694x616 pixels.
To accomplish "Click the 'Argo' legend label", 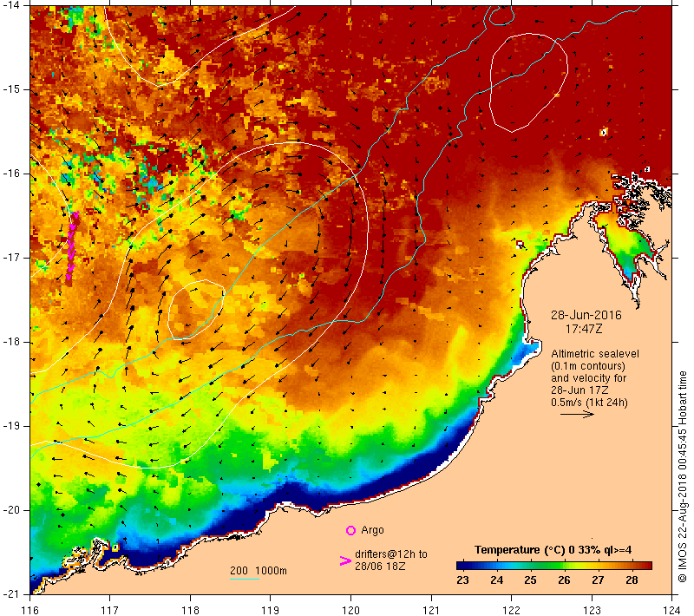I will (x=372, y=530).
